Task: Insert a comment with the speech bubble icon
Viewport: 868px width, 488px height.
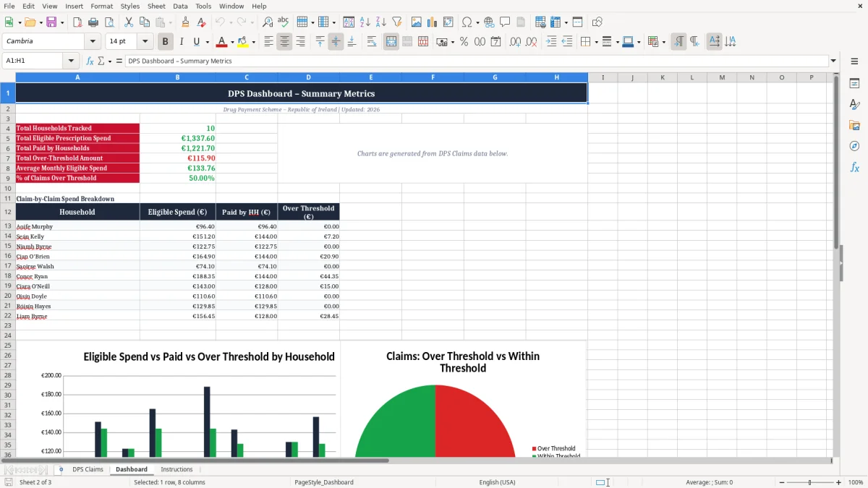Action: click(x=505, y=22)
